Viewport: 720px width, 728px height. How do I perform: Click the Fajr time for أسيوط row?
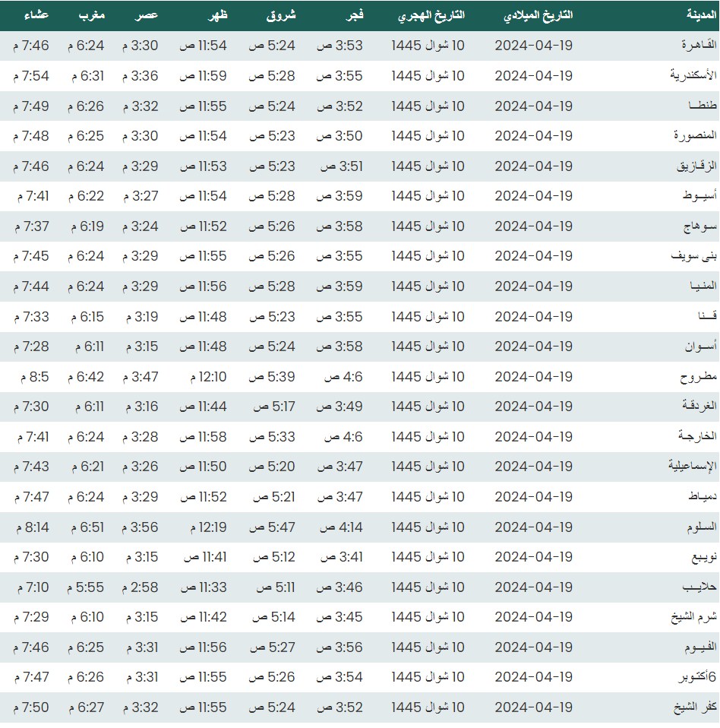(339, 196)
